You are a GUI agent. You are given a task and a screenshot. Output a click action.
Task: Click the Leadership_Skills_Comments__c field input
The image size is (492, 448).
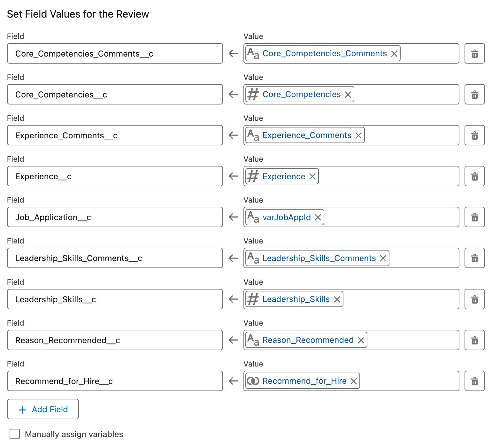[115, 258]
